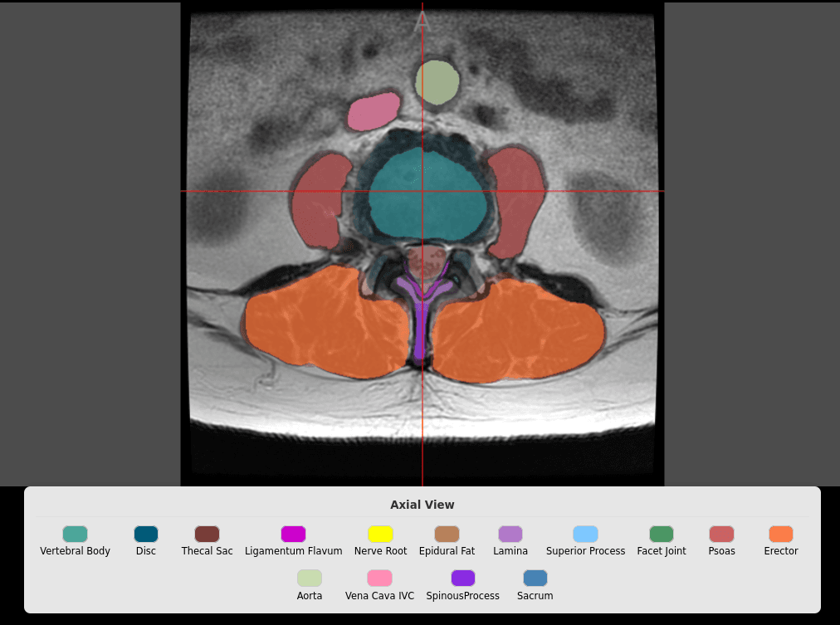The image size is (840, 625).
Task: Select the Epidural Fat legend swatch
Action: (447, 532)
